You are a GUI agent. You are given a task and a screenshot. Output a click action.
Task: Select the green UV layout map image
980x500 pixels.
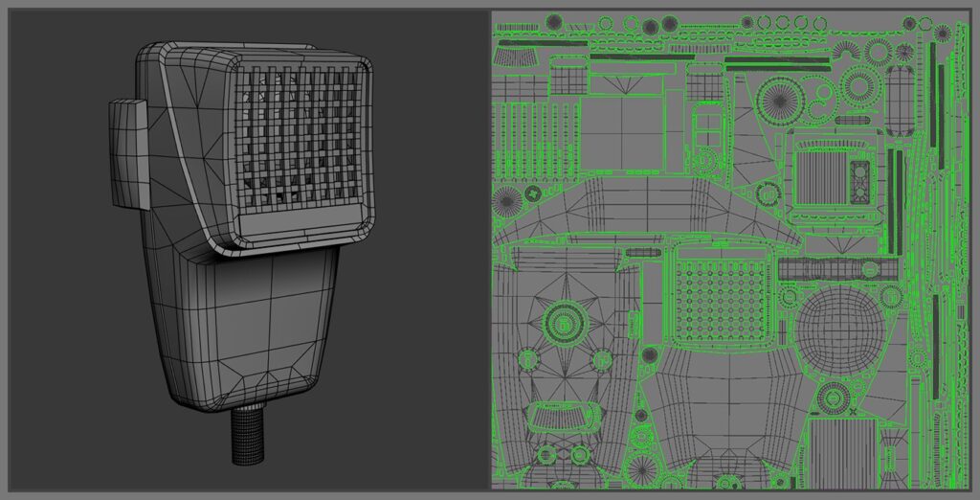731,249
